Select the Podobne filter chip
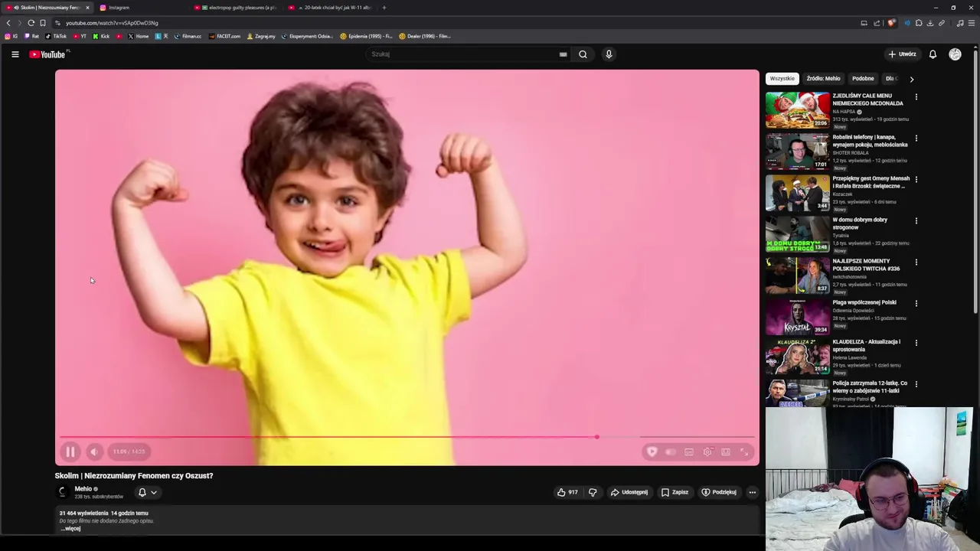Screen dimensions: 980x551 tap(863, 79)
